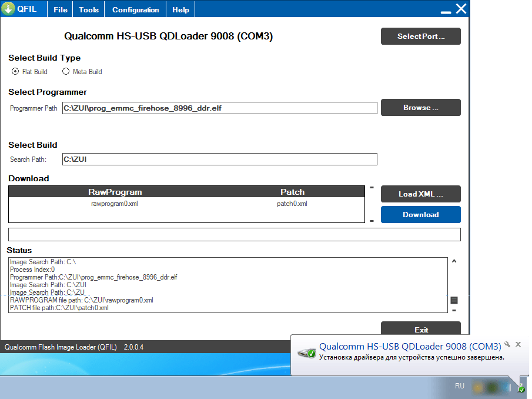Click the PATCH file path status line

pyautogui.click(x=59, y=308)
